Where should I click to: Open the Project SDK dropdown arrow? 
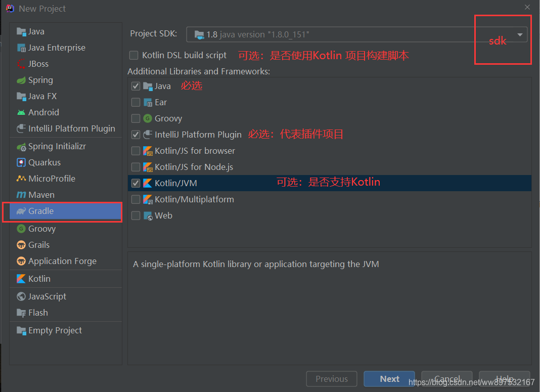[x=520, y=34]
